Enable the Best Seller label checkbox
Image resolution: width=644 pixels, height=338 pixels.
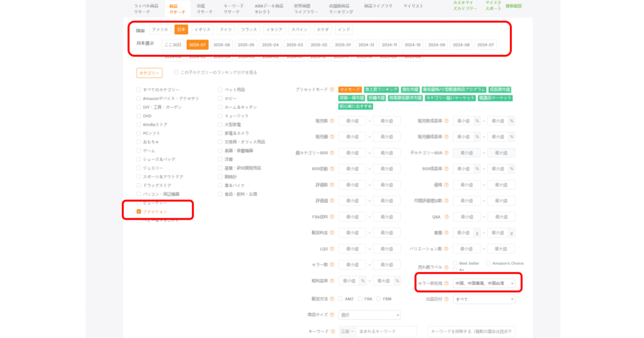pyautogui.click(x=454, y=263)
